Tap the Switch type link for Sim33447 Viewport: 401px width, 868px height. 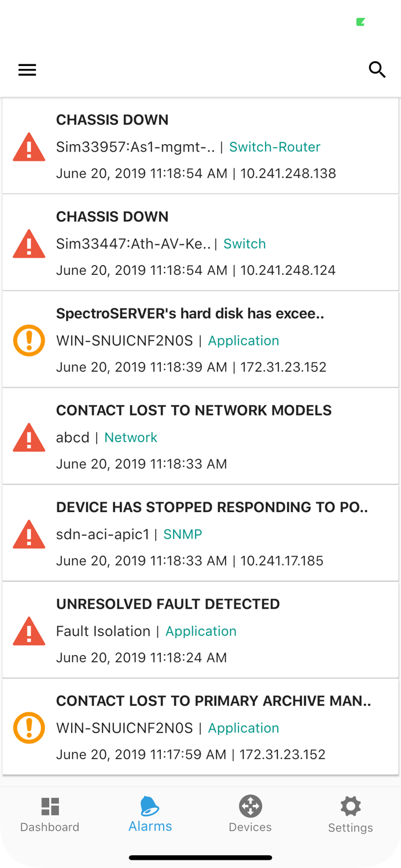[x=245, y=244]
